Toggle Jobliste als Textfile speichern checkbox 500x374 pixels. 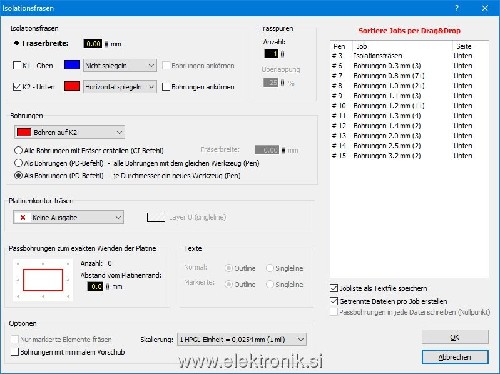(334, 288)
